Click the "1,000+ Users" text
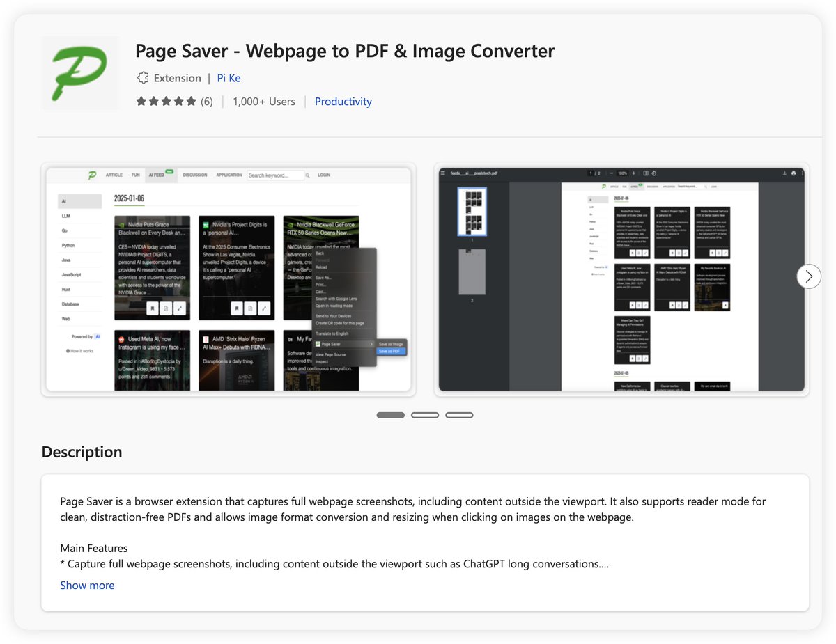The height and width of the screenshot is (644, 836). click(x=264, y=102)
